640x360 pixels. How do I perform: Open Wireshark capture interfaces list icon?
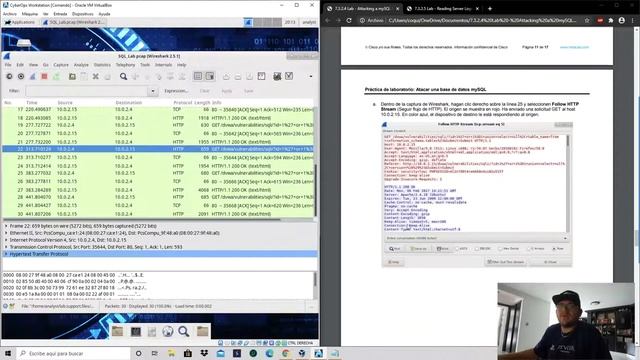(9, 76)
